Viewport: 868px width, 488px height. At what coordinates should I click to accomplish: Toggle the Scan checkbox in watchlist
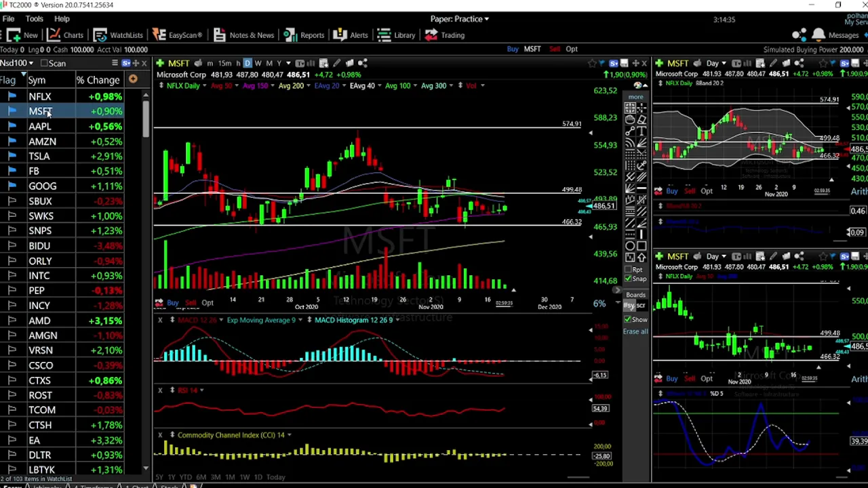[44, 63]
